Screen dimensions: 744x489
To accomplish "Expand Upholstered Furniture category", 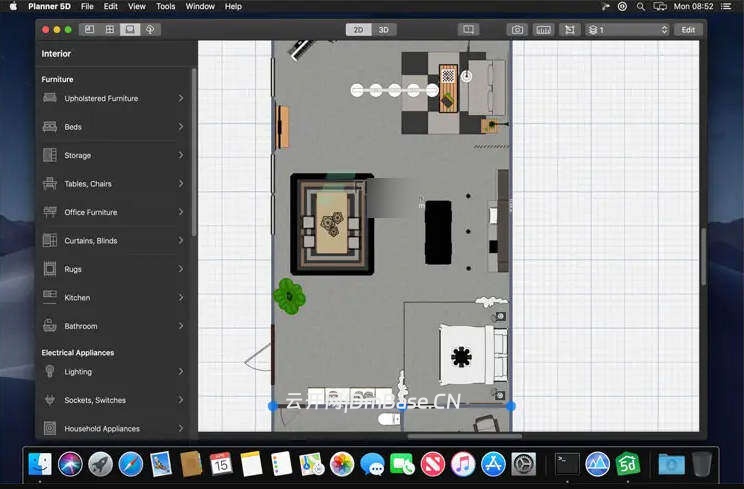I will (x=113, y=98).
